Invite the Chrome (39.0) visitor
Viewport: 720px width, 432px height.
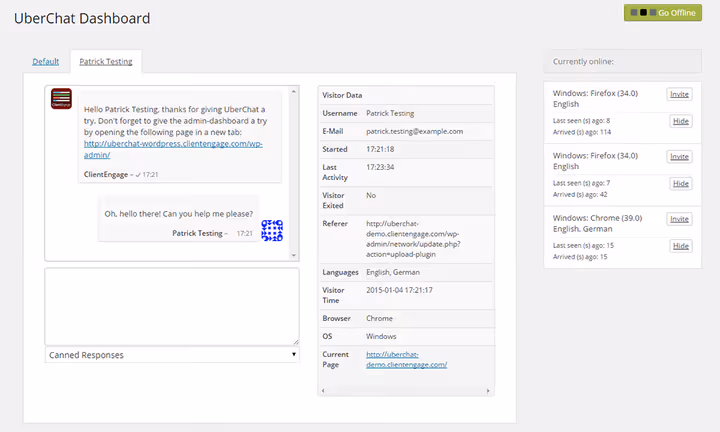pos(679,219)
